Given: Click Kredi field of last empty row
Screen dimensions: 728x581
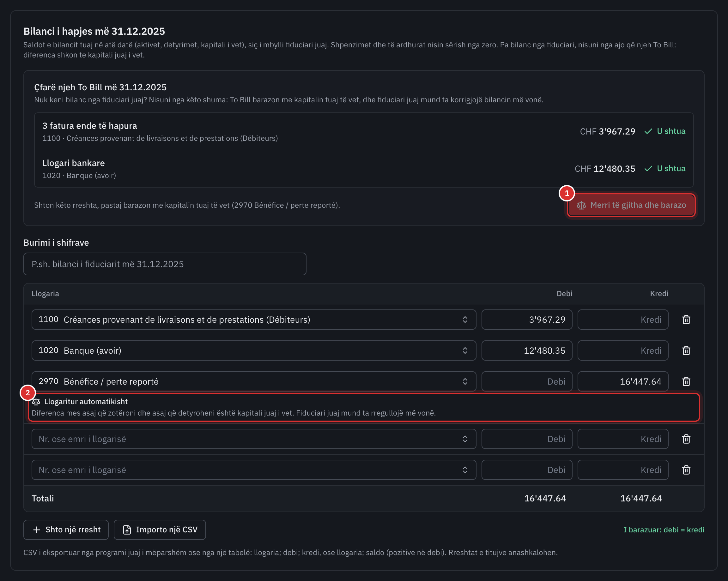Looking at the screenshot, I should coord(623,470).
